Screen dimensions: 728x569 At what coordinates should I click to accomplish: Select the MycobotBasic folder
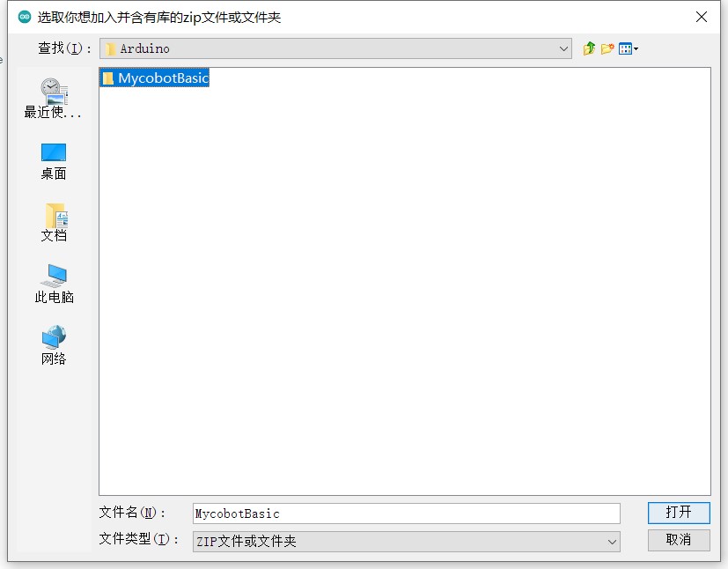pos(155,78)
